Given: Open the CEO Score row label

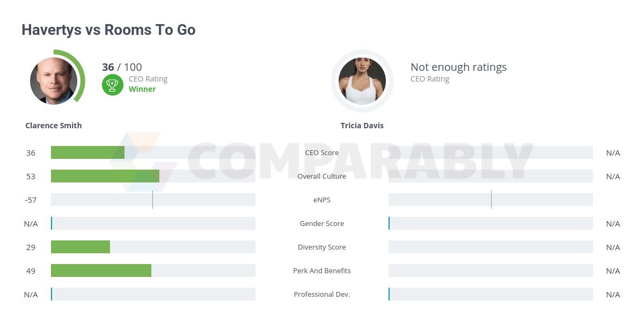Looking at the screenshot, I should (x=322, y=152).
